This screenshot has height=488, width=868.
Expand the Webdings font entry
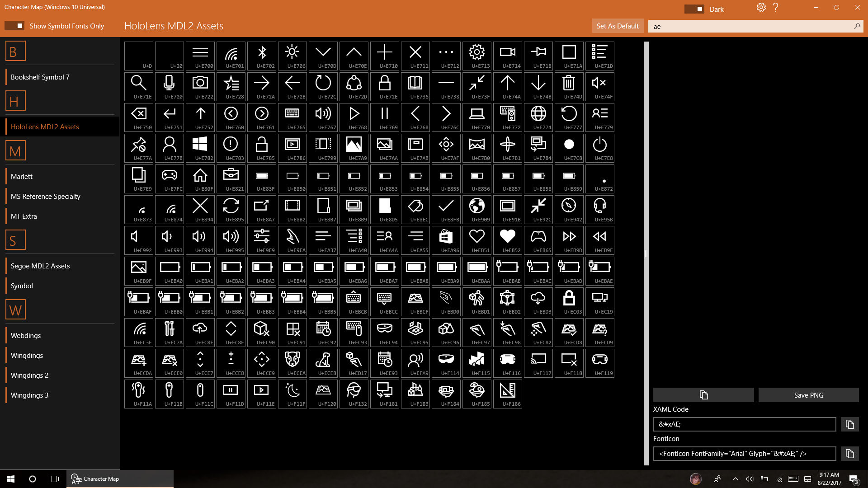pyautogui.click(x=26, y=335)
